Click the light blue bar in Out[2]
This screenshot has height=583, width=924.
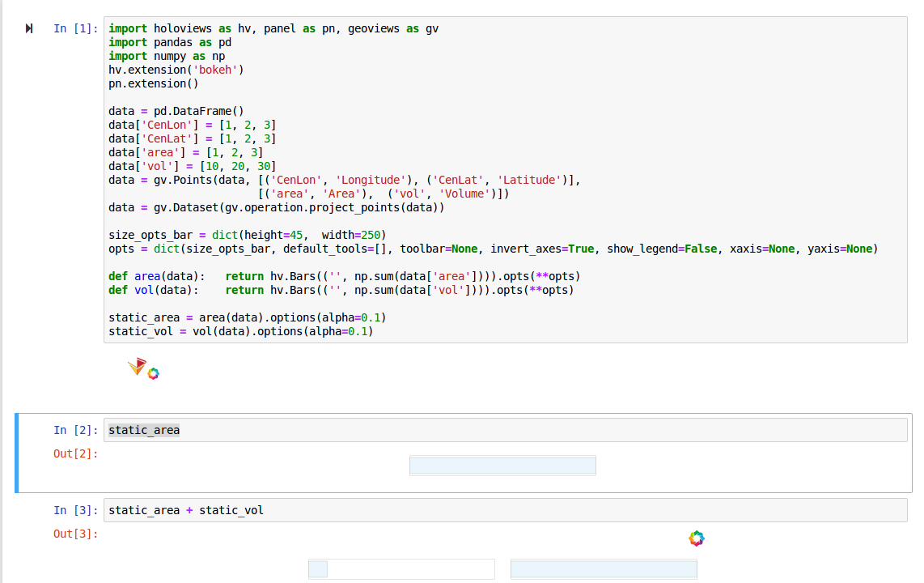pyautogui.click(x=502, y=465)
